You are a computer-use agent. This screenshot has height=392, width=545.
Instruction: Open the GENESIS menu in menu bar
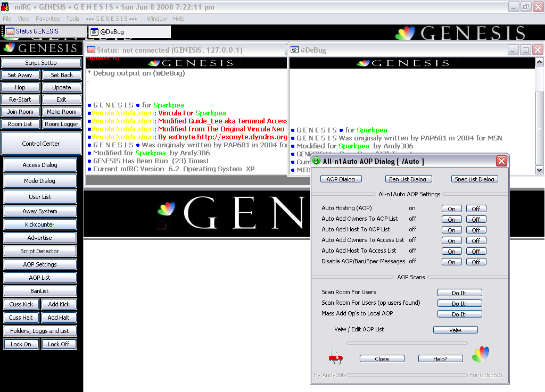(112, 19)
